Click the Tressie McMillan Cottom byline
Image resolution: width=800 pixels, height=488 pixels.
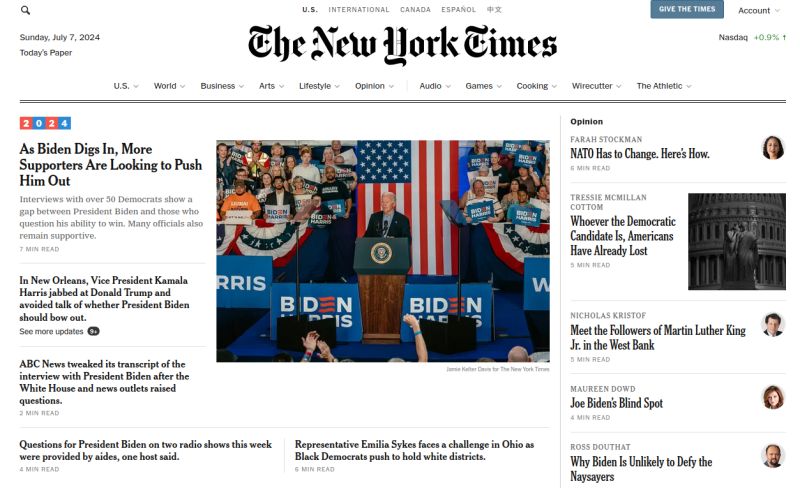click(608, 202)
